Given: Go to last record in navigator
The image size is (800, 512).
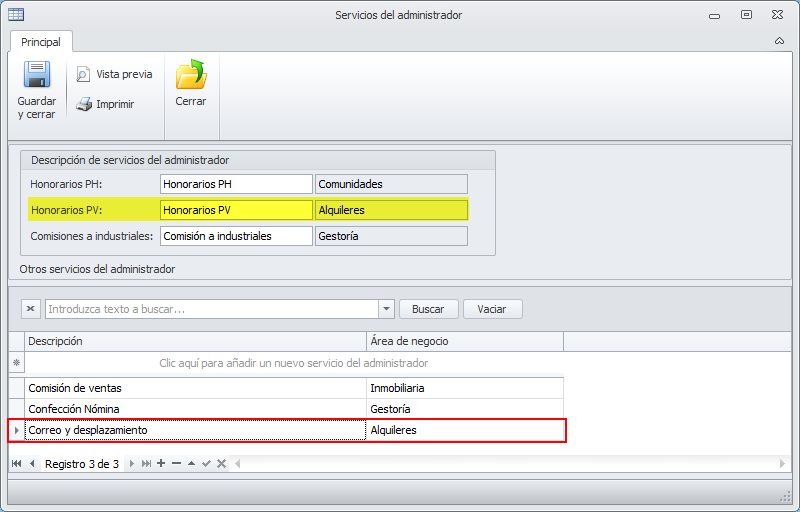Looking at the screenshot, I should point(146,464).
